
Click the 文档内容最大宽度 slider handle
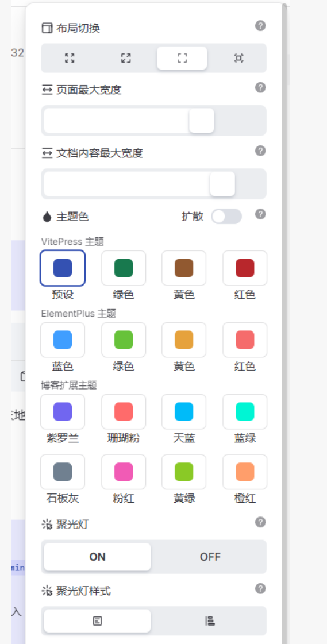click(222, 184)
